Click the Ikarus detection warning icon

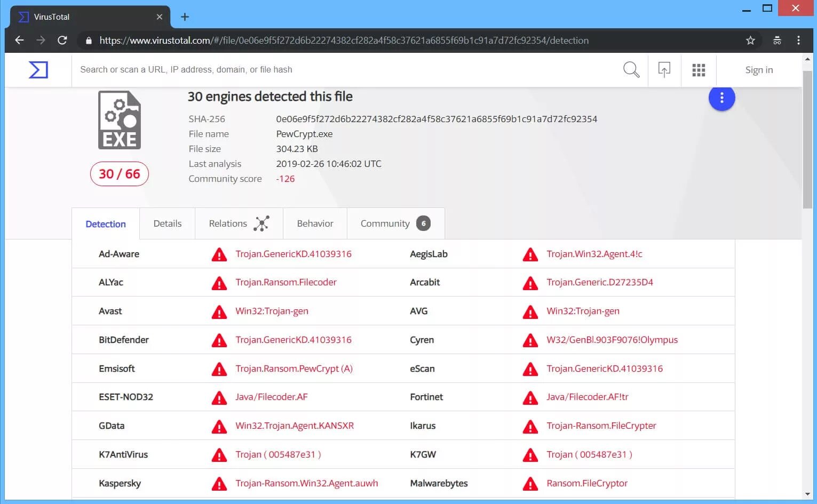530,426
